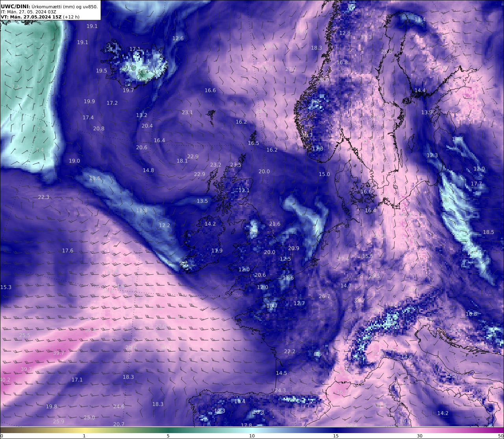The height and width of the screenshot is (439, 504).
Task: Click the 22.3 value over the Atlantic
Action: (44, 197)
